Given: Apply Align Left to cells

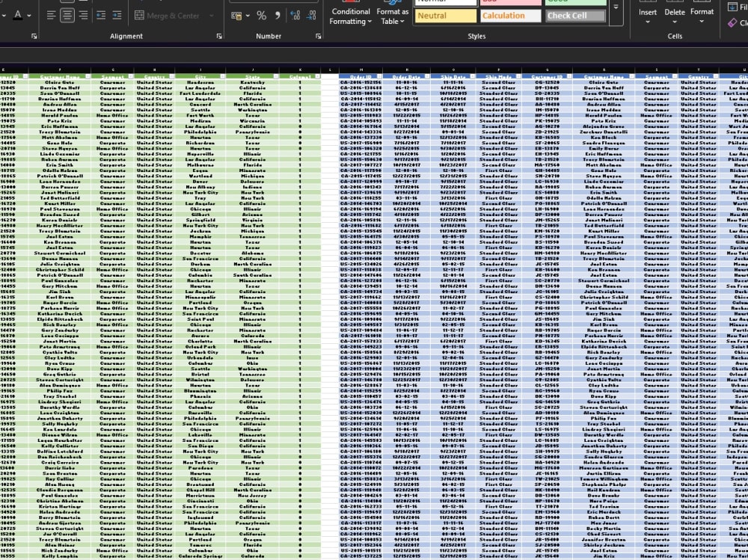Looking at the screenshot, I should tap(51, 16).
